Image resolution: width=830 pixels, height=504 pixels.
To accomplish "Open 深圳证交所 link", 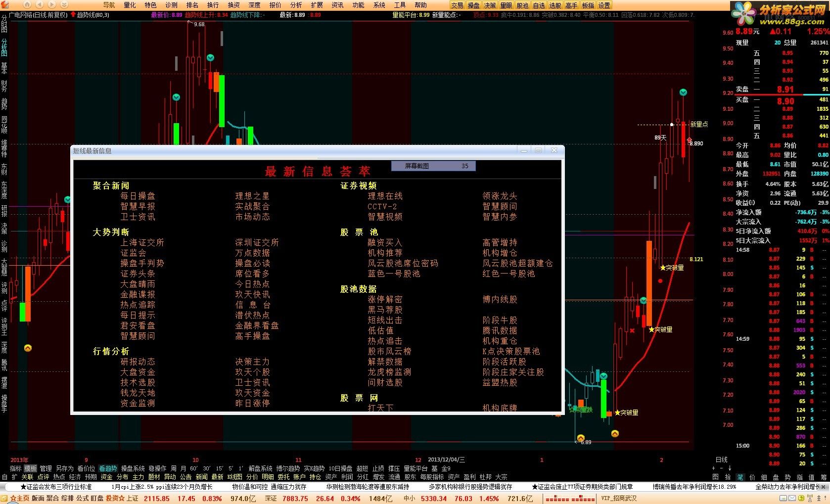I will (257, 242).
